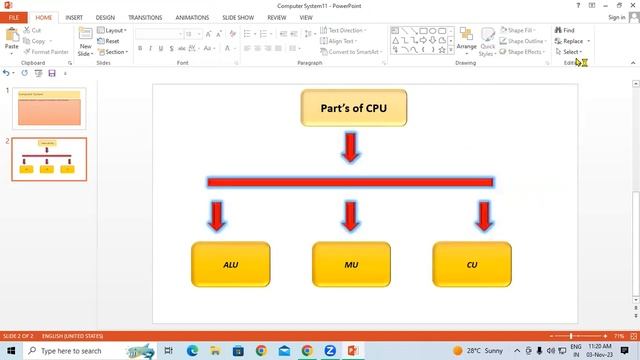640x360 pixels.
Task: Open Microsoft Edge from taskbar
Action: [x=192, y=351]
